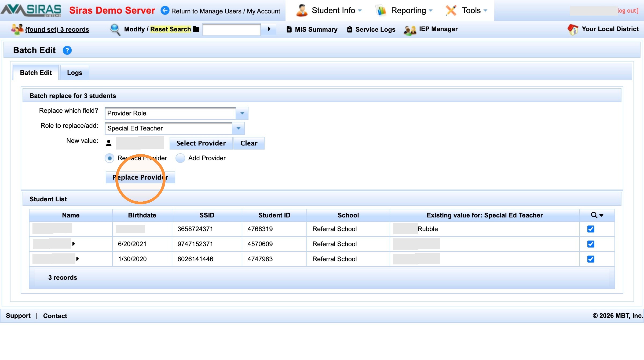644x360 pixels.
Task: Open the Replace which field dropdown
Action: [x=242, y=113]
